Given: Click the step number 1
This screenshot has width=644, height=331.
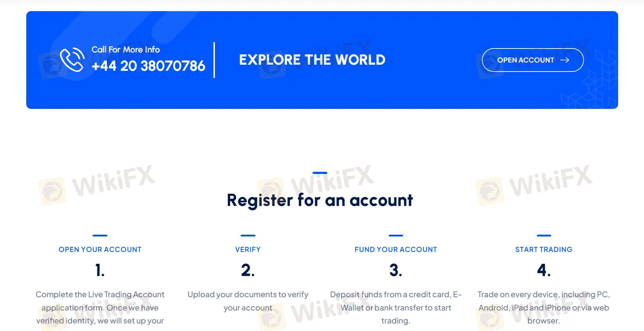Looking at the screenshot, I should point(100,270).
